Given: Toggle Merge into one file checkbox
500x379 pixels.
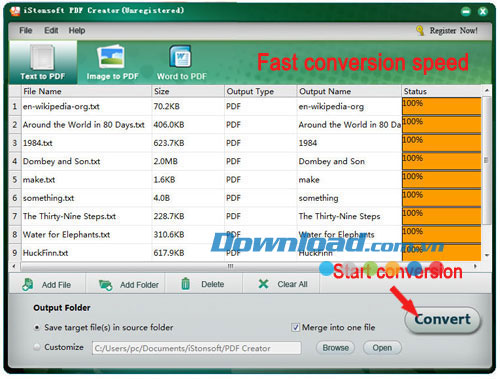Looking at the screenshot, I should click(295, 327).
